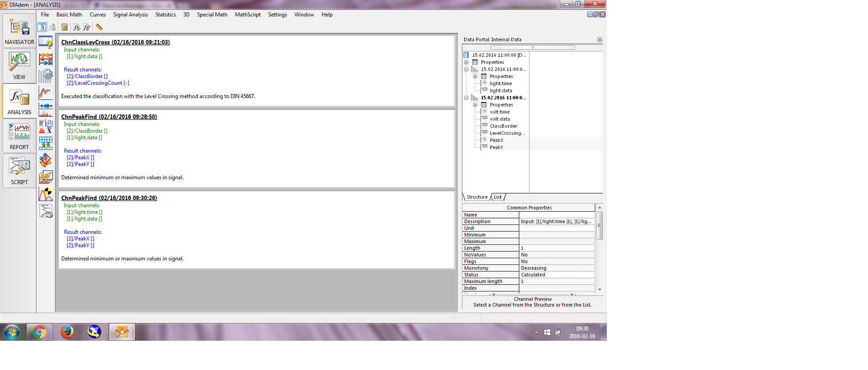868x370 pixels.
Task: Select the volt.time channel
Action: point(500,112)
